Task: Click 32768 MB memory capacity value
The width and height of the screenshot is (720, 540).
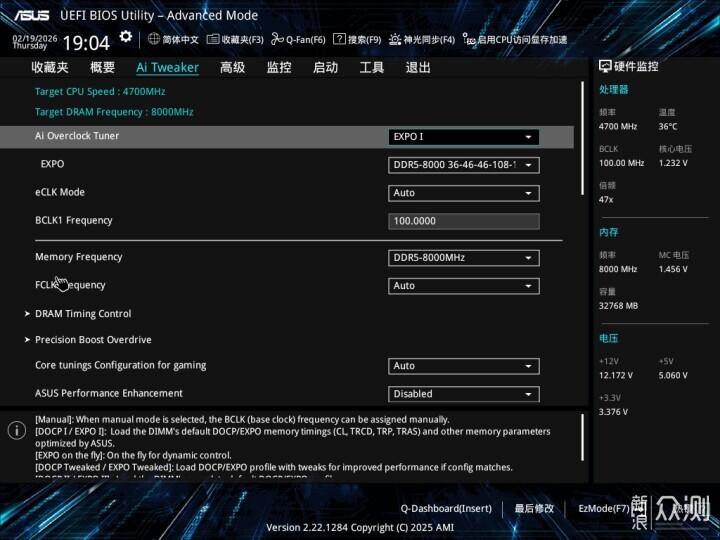Action: coord(618,306)
